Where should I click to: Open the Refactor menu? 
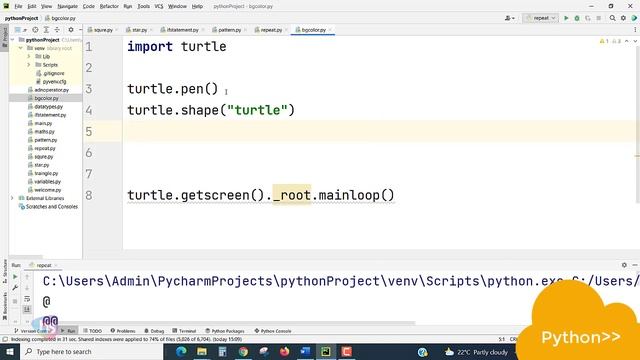109,6
